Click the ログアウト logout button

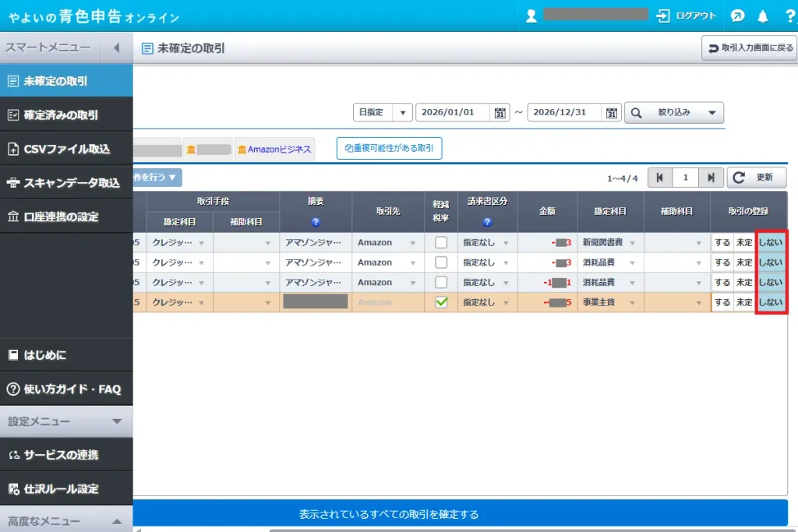point(686,16)
